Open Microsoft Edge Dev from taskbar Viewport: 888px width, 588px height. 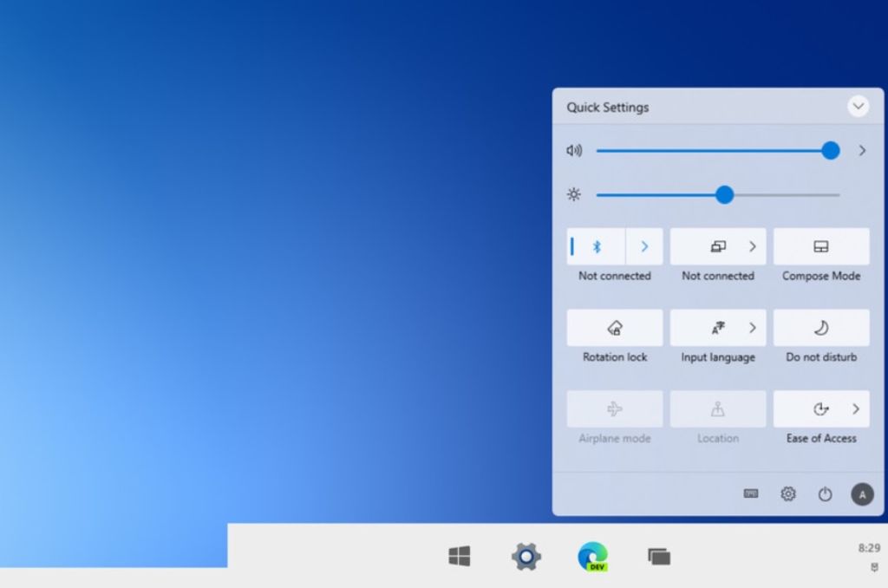pyautogui.click(x=593, y=556)
